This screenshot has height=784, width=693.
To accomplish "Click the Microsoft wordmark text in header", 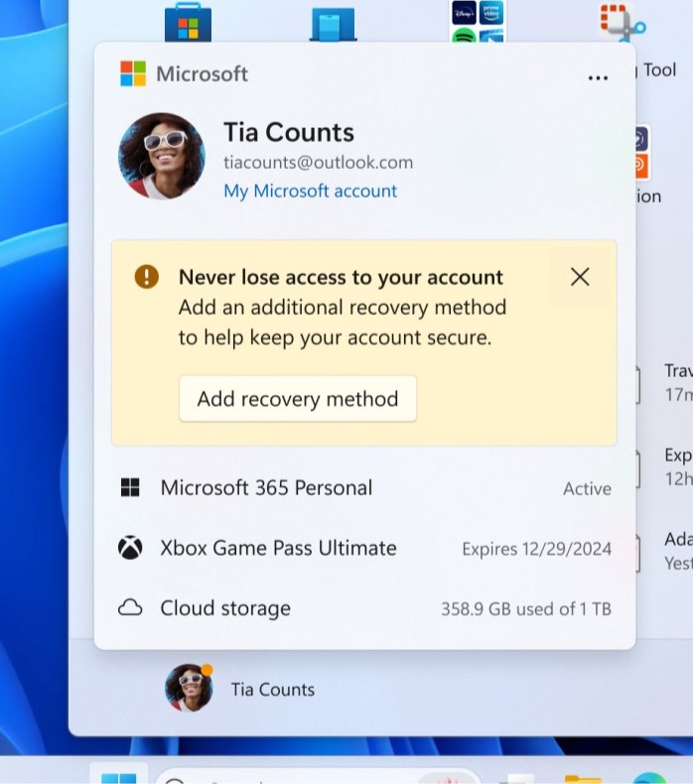I will point(203,74).
